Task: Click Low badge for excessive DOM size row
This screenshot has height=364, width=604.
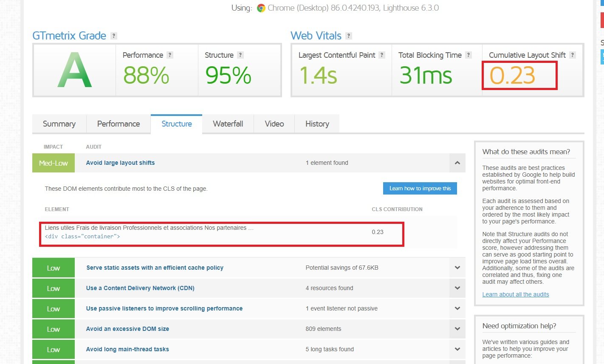Action: click(x=54, y=329)
